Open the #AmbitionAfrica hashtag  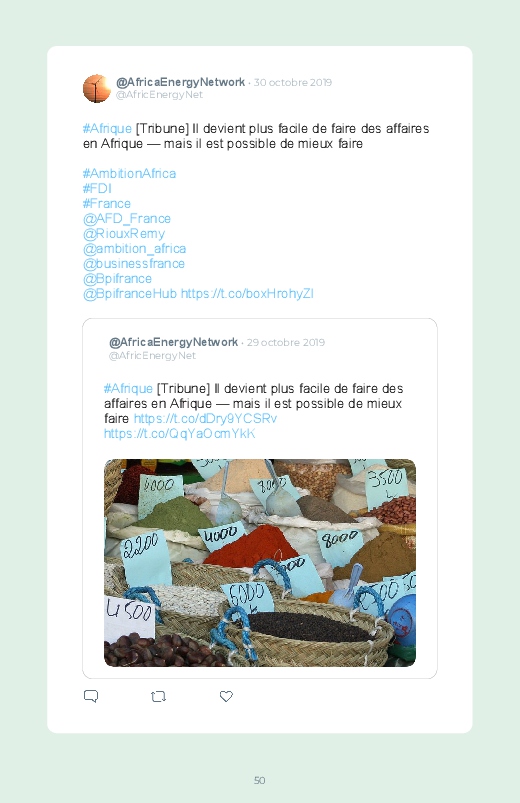[129, 174]
